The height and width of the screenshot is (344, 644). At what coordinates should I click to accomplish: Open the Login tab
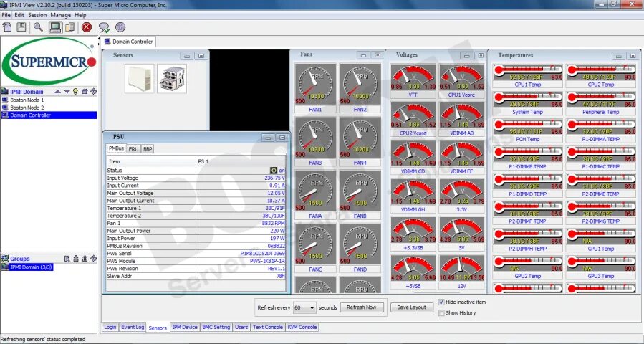[110, 327]
